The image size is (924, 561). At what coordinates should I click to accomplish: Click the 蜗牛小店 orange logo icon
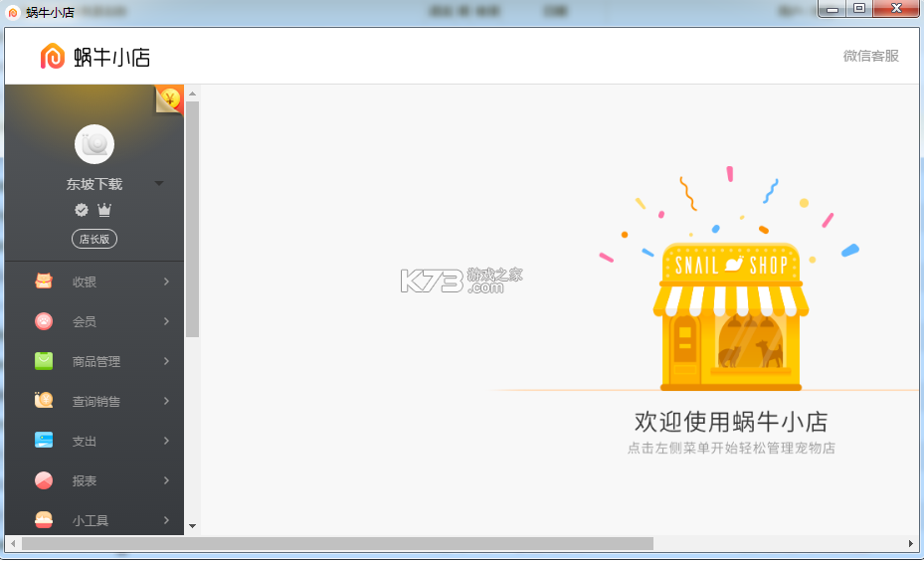click(x=52, y=56)
